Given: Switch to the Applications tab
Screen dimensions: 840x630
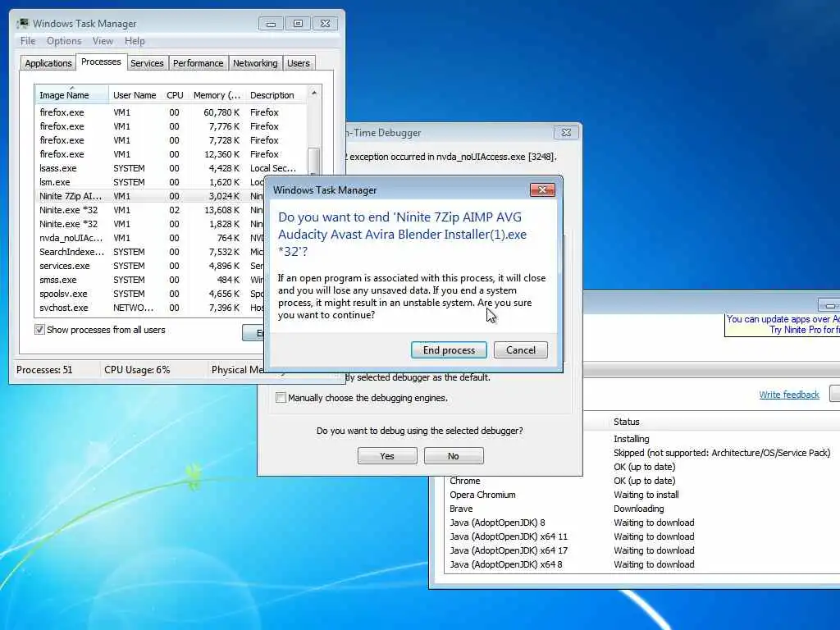Looking at the screenshot, I should pyautogui.click(x=48, y=63).
